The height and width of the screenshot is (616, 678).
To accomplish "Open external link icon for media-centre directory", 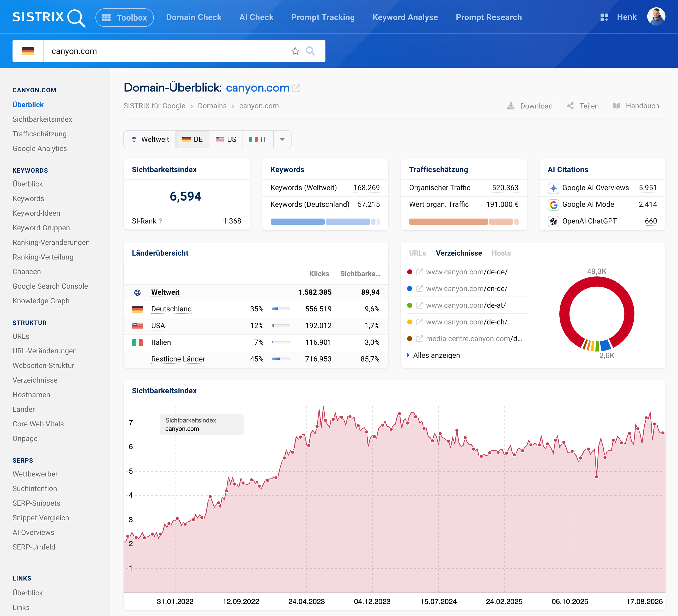I will [420, 339].
